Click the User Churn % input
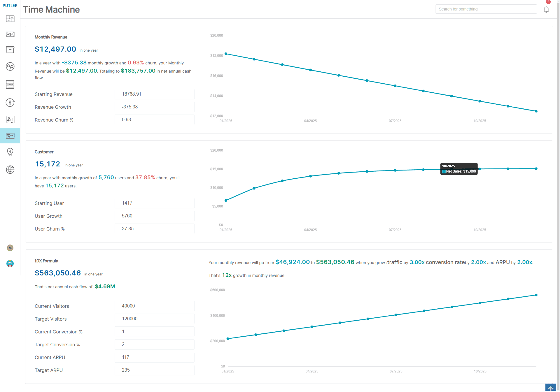560x392 pixels. point(154,229)
